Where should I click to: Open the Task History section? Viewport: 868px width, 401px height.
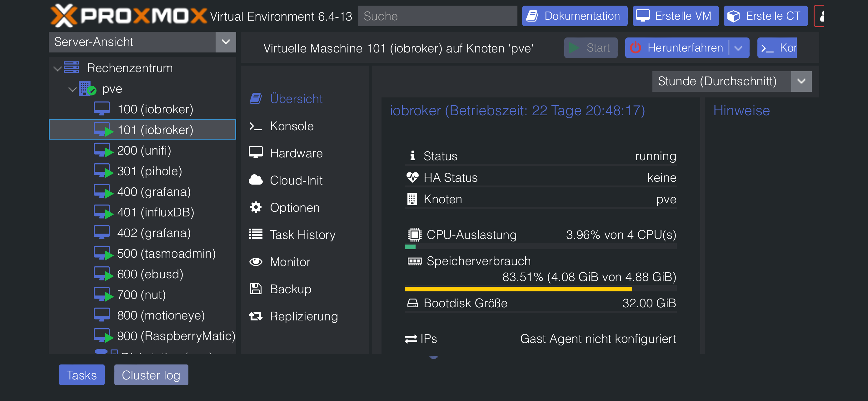pyautogui.click(x=302, y=235)
